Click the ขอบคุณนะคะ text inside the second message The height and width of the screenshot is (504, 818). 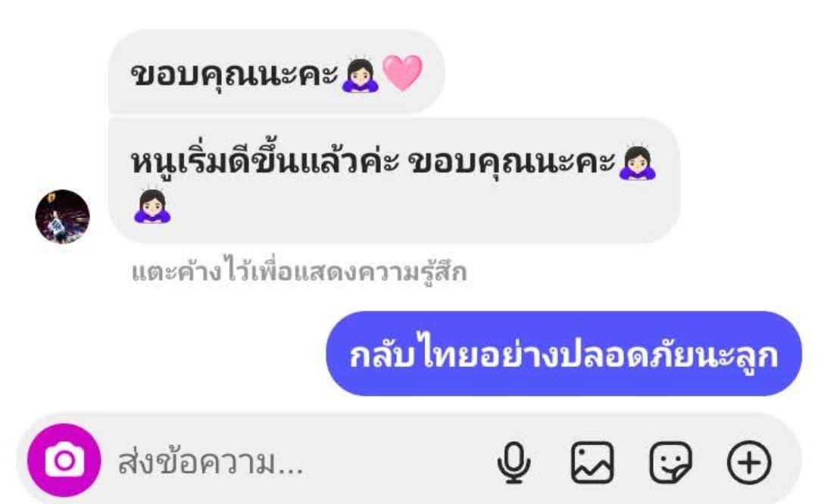[x=511, y=162]
